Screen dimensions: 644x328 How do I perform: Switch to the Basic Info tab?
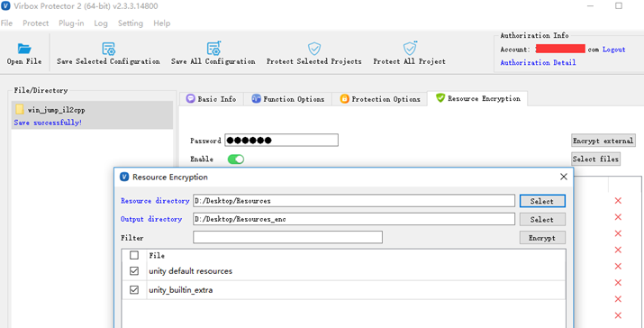coord(212,99)
